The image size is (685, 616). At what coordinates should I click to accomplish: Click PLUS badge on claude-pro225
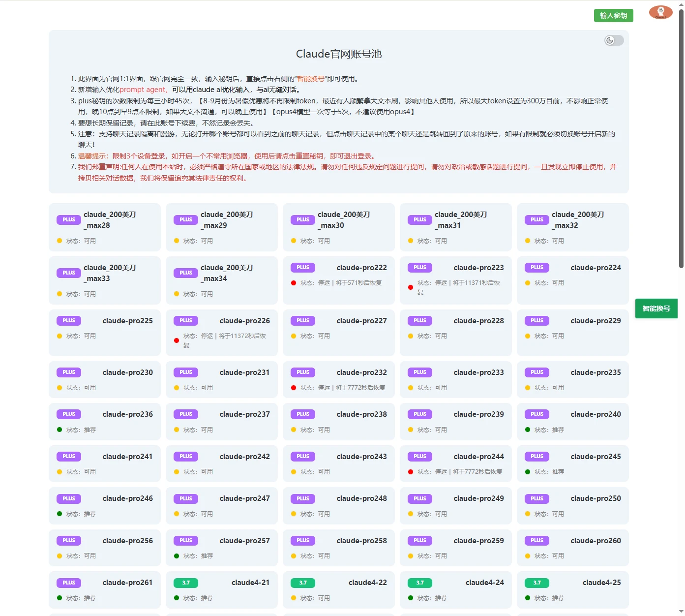coord(69,321)
